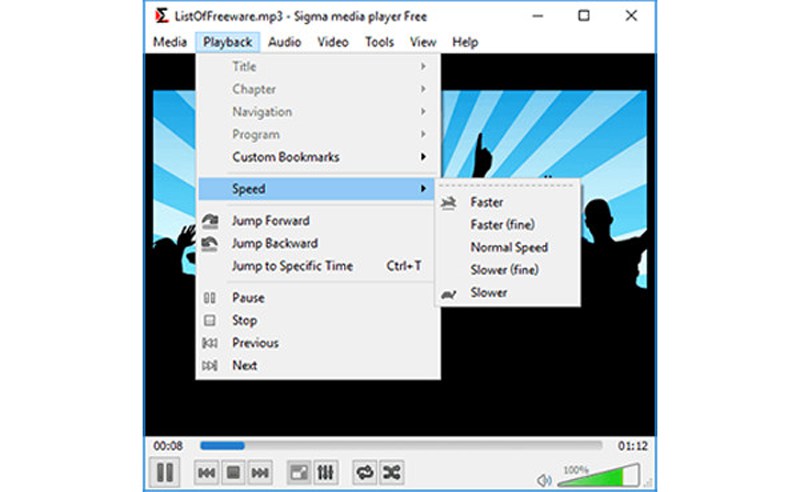Screen dimensions: 800x492
Task: Select Previous in Playback menu
Action: pos(317,343)
